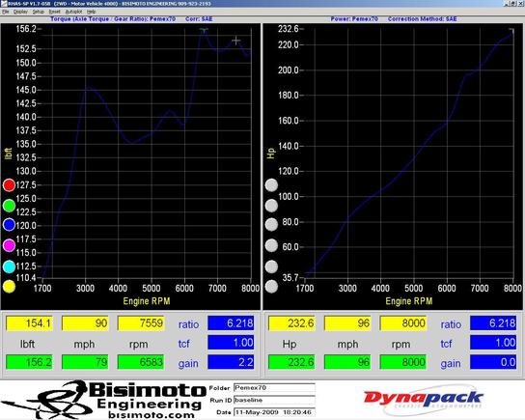Click the yellow 154.1 lbft value box
This screenshot has height=420, width=525.
coord(30,323)
